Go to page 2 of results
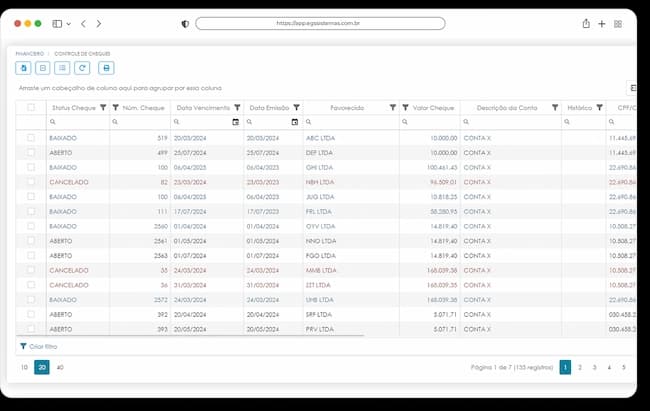The image size is (650, 411). 580,367
